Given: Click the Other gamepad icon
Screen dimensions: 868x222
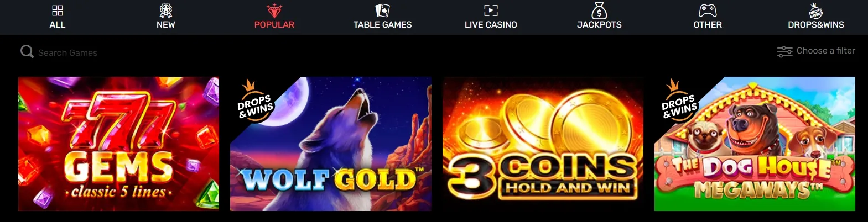Looking at the screenshot, I should point(708,10).
